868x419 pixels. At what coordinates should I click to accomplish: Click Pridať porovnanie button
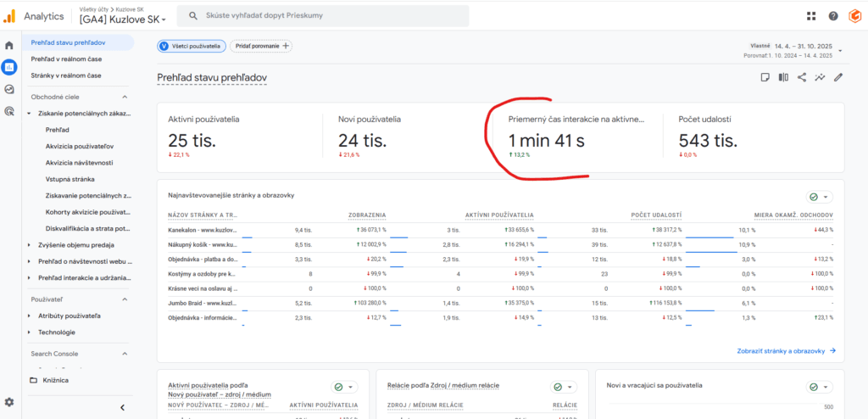pyautogui.click(x=261, y=46)
